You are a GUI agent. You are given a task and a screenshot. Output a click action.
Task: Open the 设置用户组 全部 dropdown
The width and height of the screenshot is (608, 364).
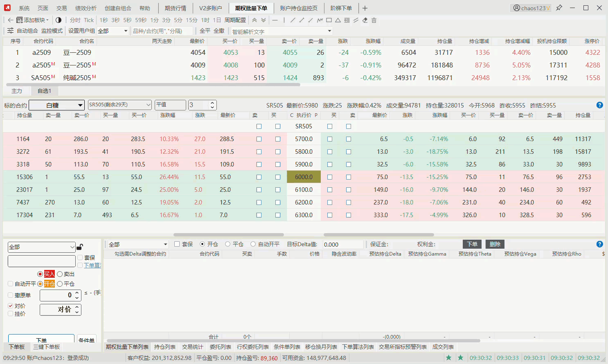(x=113, y=31)
